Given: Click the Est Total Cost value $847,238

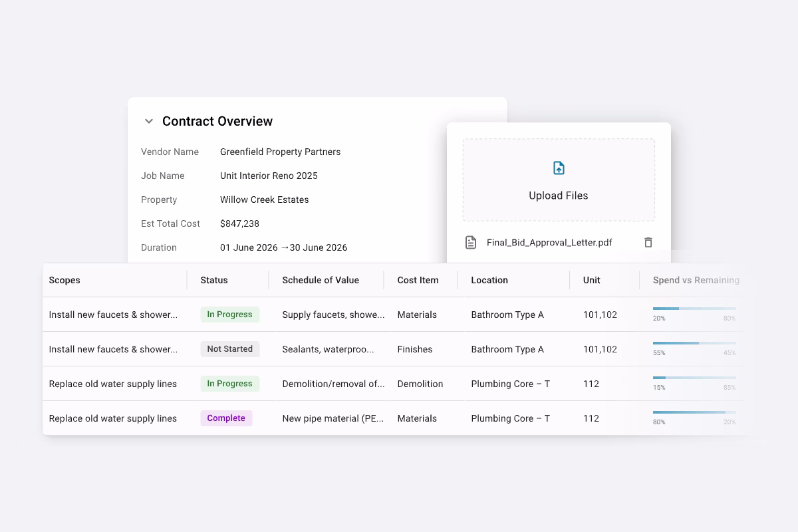Looking at the screenshot, I should point(239,223).
